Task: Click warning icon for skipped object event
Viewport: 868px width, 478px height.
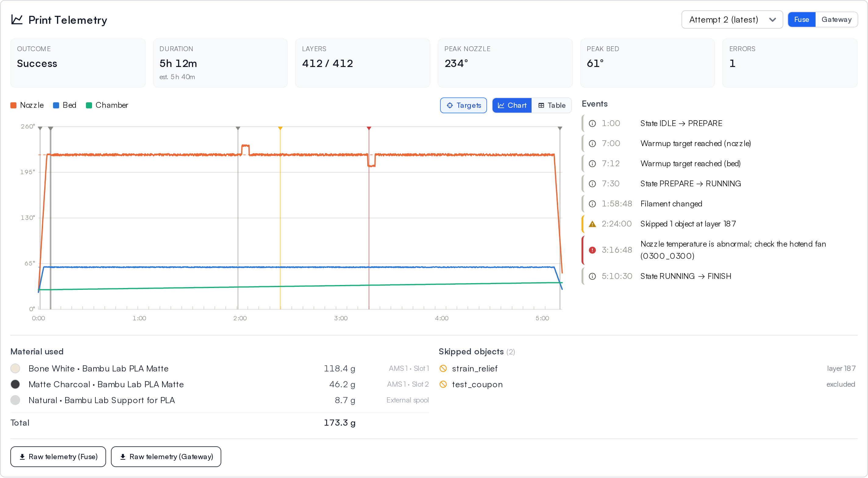Action: 592,224
